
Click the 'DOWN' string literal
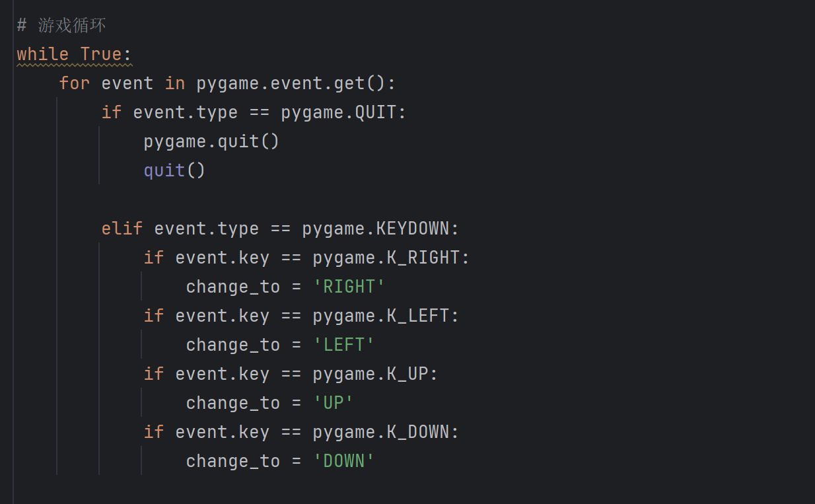click(343, 461)
